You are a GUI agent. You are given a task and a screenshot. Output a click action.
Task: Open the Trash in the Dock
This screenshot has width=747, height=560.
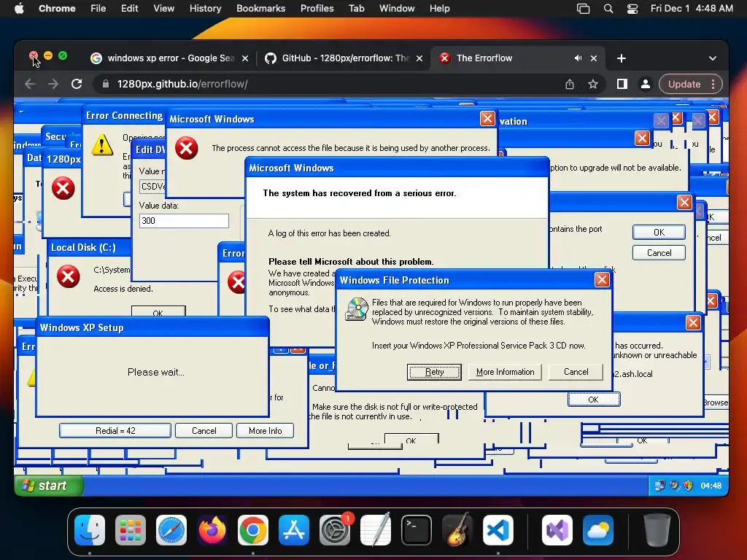657,529
